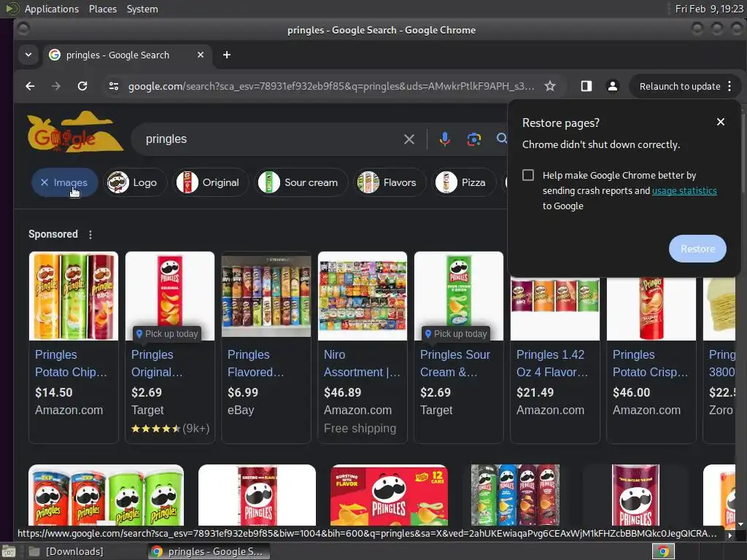Click the three-can Pringles sponsored product image
Viewport: 747px width, 560px height.
[x=74, y=296]
